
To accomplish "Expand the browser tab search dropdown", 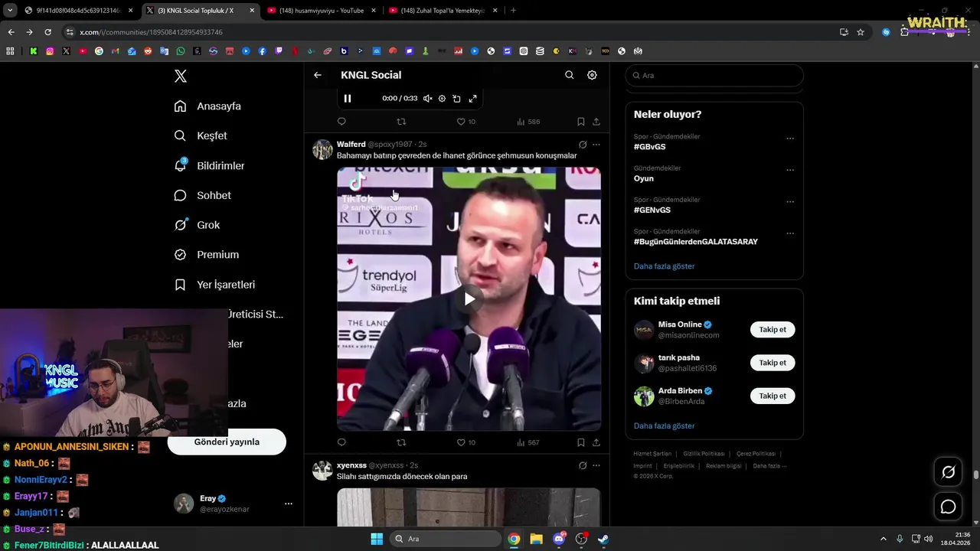I will point(10,11).
